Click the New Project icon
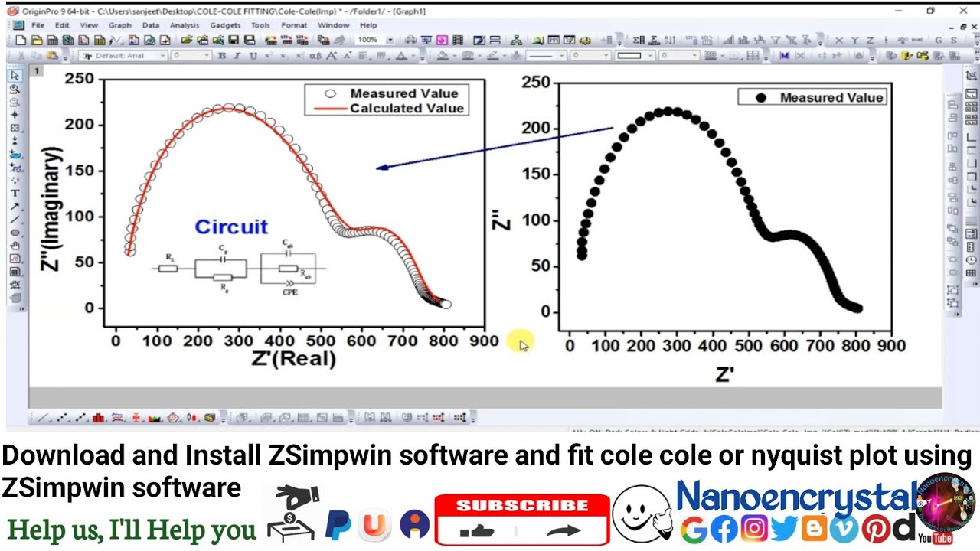This screenshot has width=980, height=551. (19, 40)
